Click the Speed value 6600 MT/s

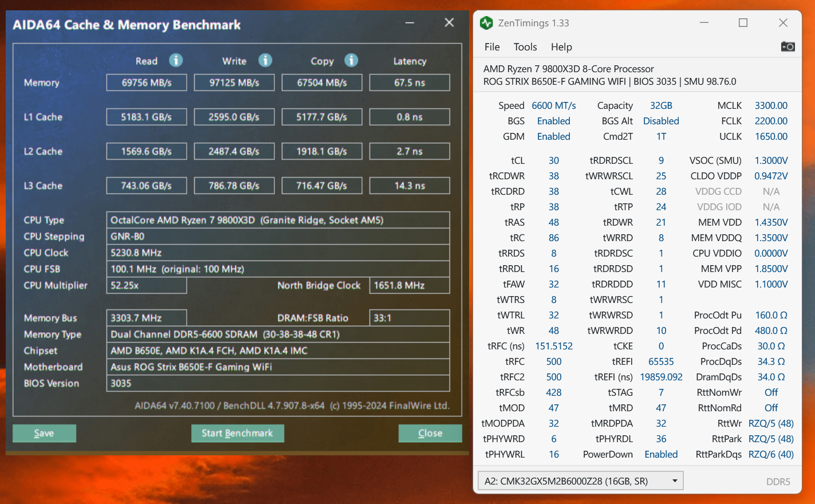point(554,105)
